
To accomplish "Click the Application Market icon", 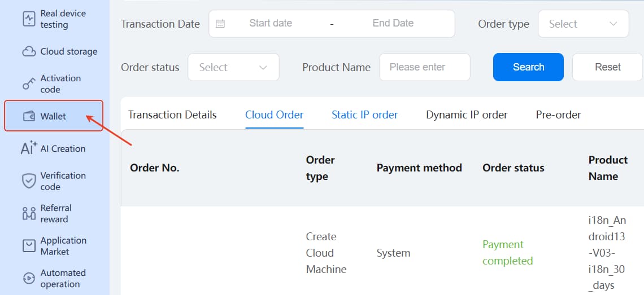I will [29, 246].
